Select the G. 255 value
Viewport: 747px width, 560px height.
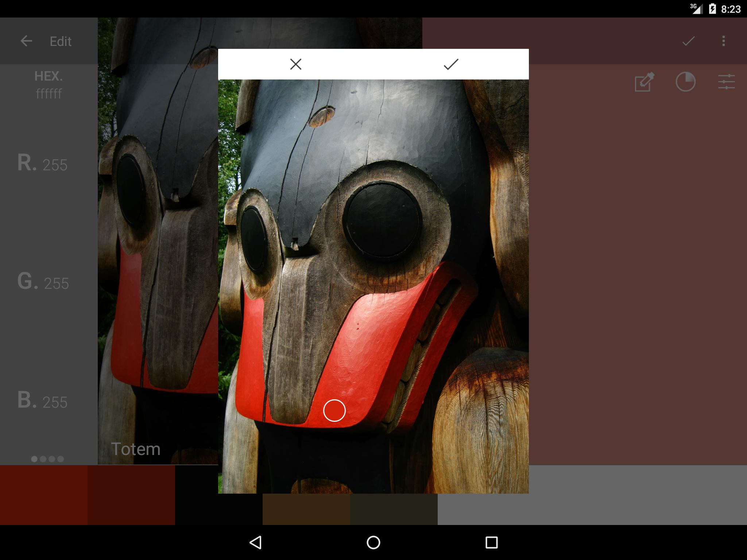[x=43, y=282]
